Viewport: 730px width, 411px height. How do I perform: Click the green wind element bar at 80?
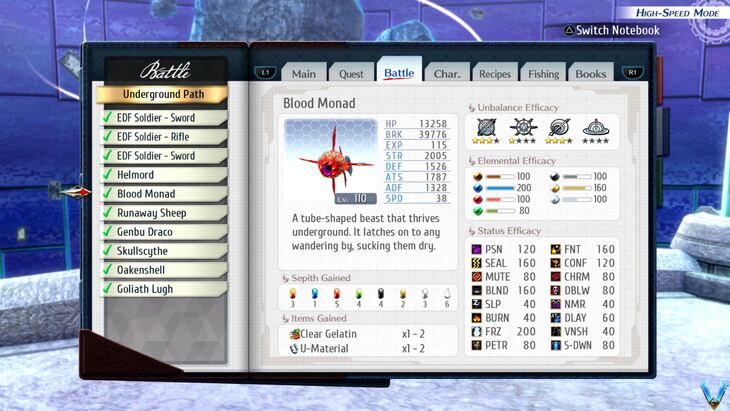pos(500,211)
